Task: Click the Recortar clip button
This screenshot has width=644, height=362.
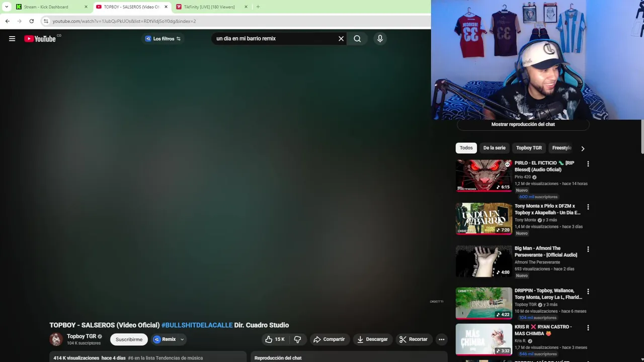Action: [x=414, y=339]
